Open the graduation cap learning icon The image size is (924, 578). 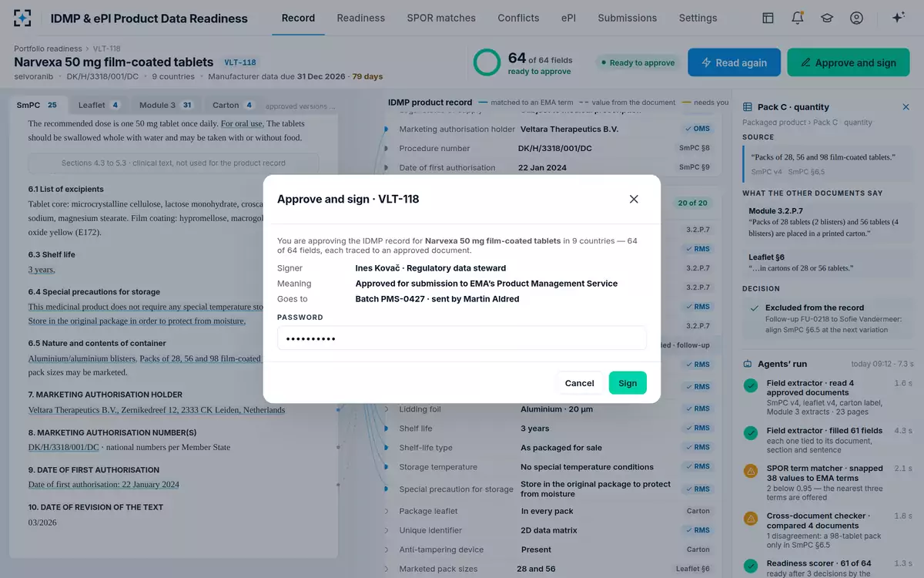click(x=827, y=18)
